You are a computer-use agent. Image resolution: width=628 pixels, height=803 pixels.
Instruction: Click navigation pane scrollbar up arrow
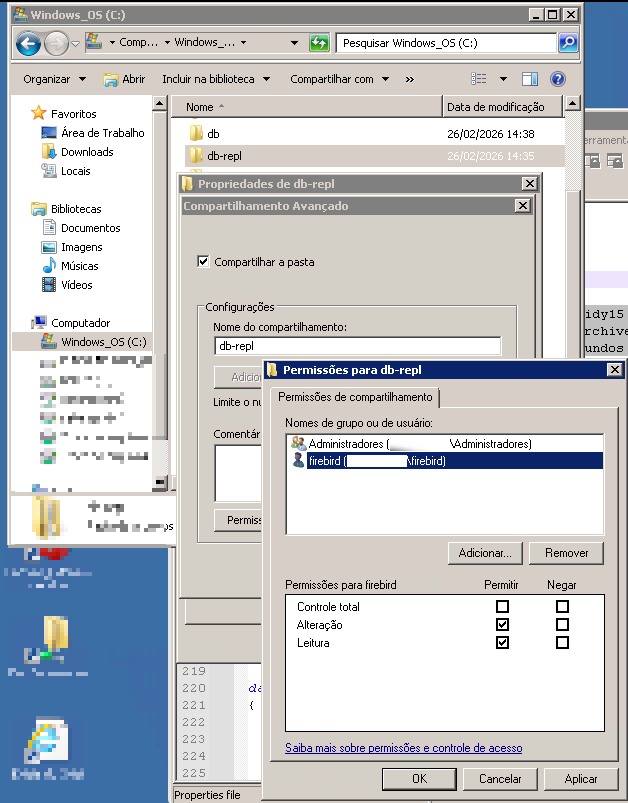click(159, 104)
